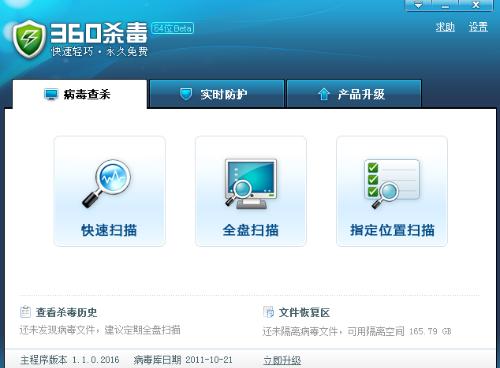Click the 165.79 GB available space text
Image resolution: width=500 pixels, height=368 pixels.
[x=430, y=331]
